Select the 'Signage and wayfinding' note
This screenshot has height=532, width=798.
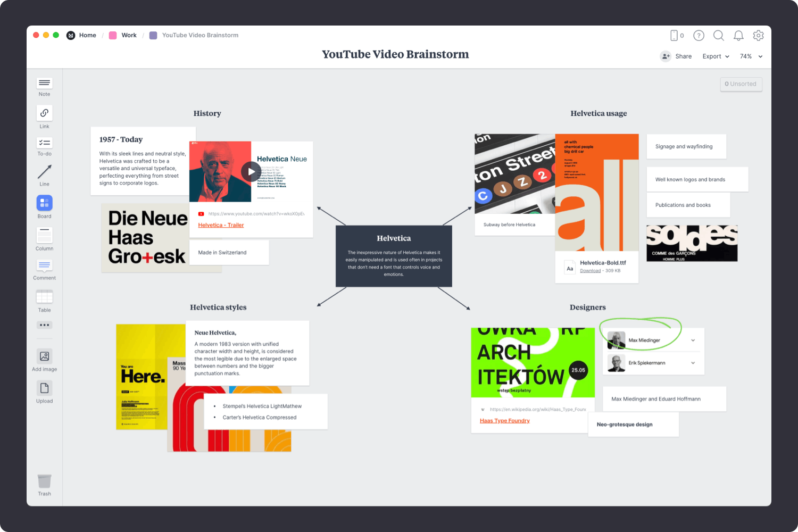(686, 146)
